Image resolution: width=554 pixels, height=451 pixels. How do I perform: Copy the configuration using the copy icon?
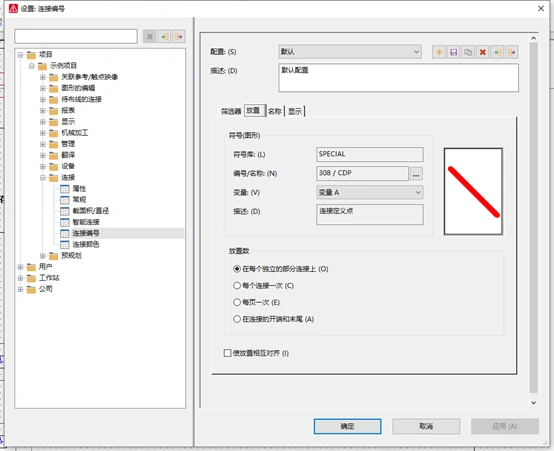pyautogui.click(x=468, y=52)
